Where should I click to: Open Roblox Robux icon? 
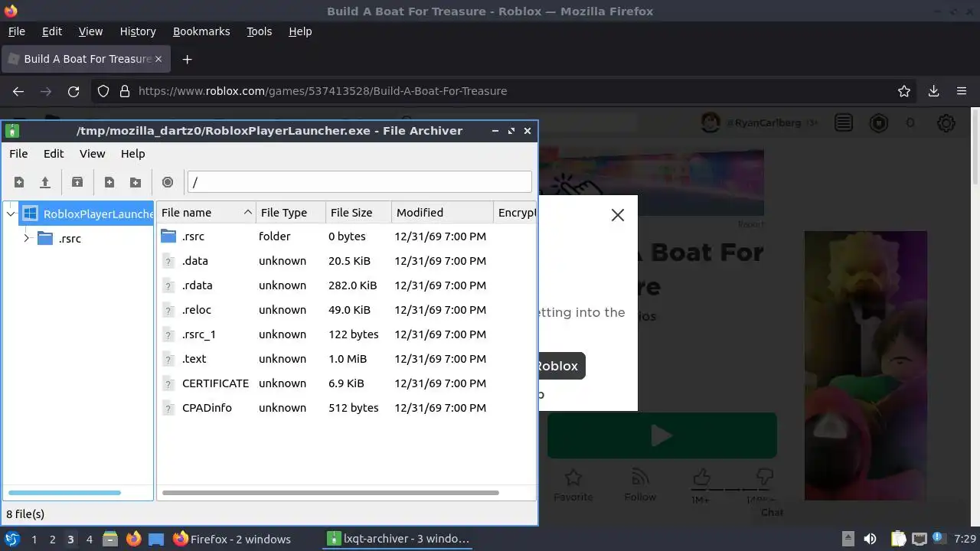879,123
